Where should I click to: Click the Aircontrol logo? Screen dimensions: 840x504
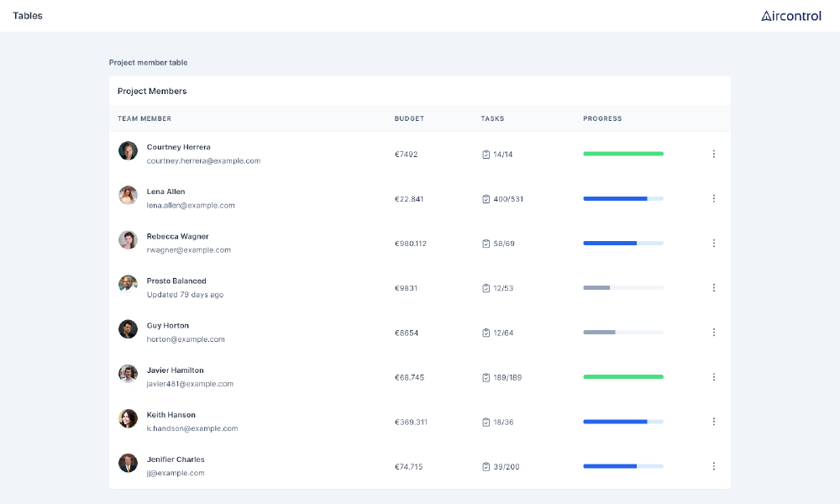(790, 16)
